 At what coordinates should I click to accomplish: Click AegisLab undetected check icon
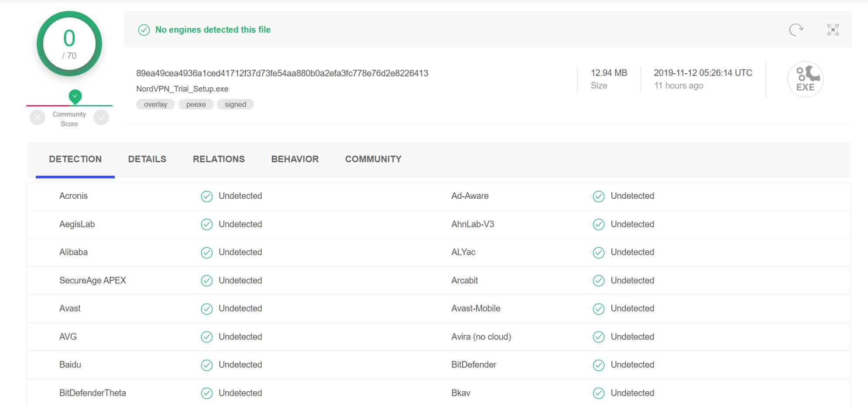206,224
